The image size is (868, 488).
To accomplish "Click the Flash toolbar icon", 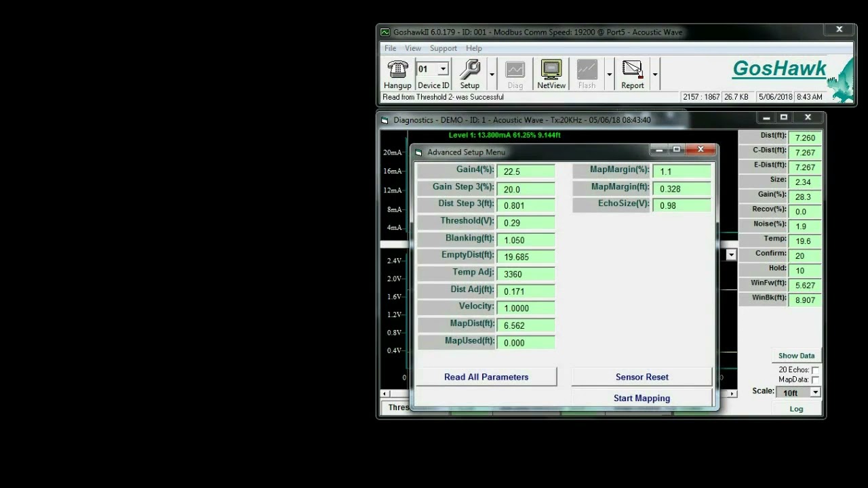I will pyautogui.click(x=587, y=69).
